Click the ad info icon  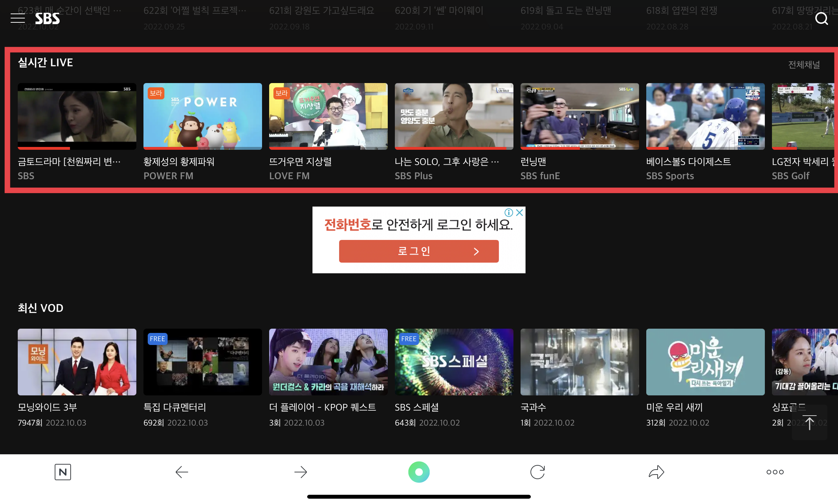pos(508,213)
